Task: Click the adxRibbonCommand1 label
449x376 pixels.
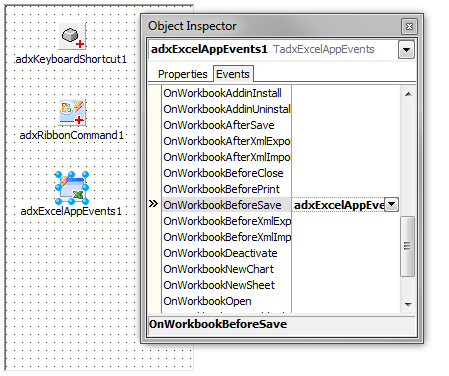Action: pyautogui.click(x=71, y=135)
